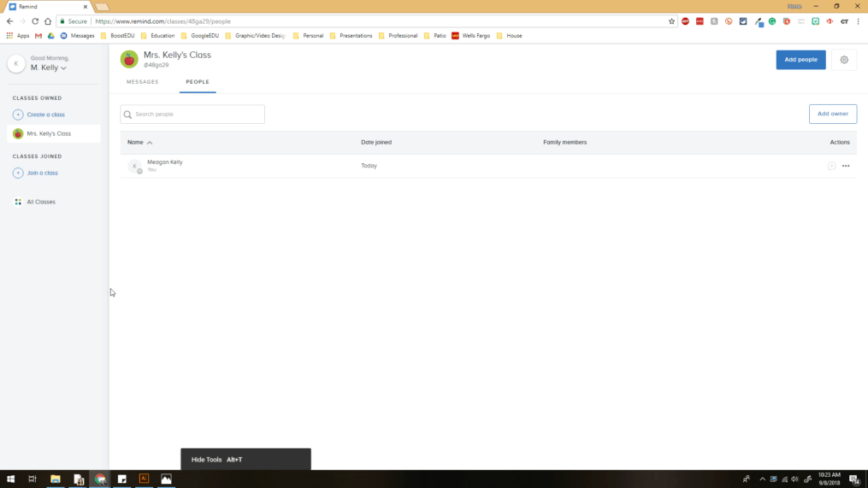Open the Patio bookmark folder
Image resolution: width=868 pixels, height=488 pixels.
click(x=435, y=36)
